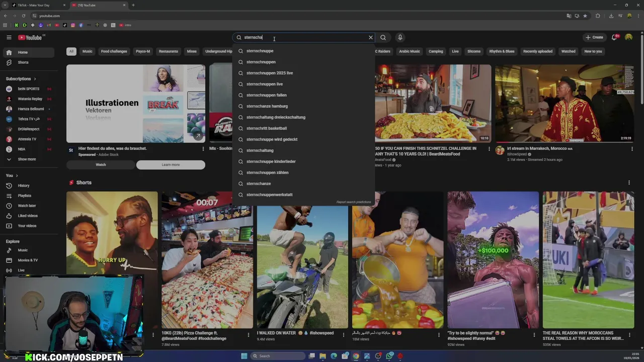Click the browser back arrow
644x362 pixels.
(6, 16)
